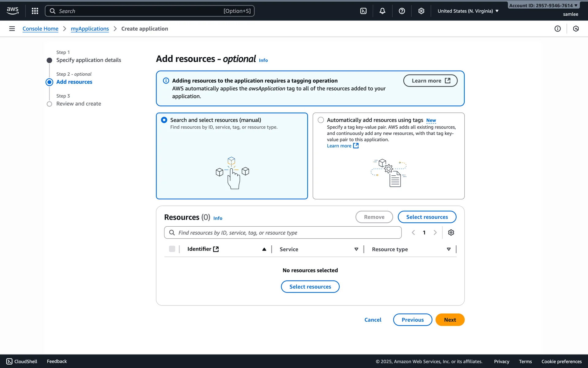Sort by the Service column arrow
Image resolution: width=588 pixels, height=368 pixels.
(356, 249)
